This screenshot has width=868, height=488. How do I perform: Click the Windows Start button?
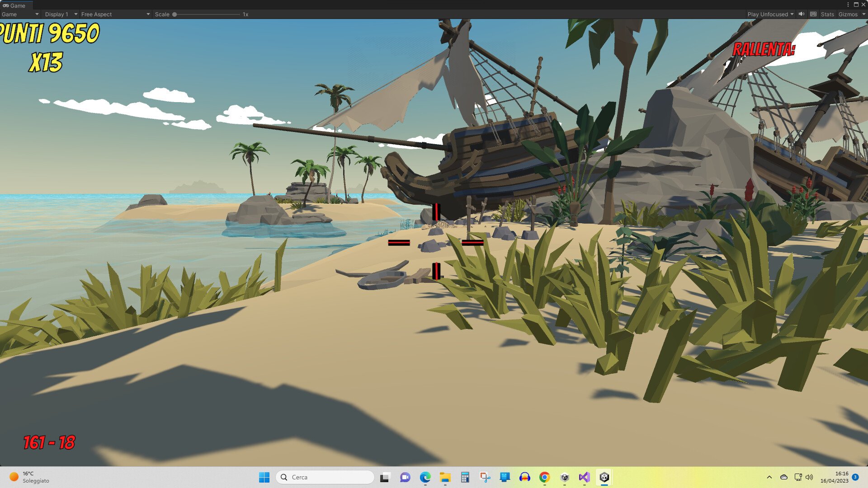click(264, 477)
